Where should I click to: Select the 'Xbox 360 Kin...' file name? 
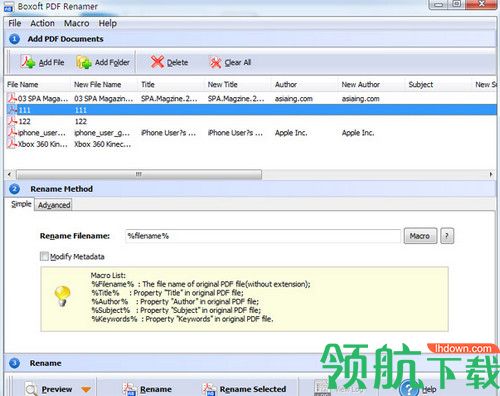click(43, 144)
